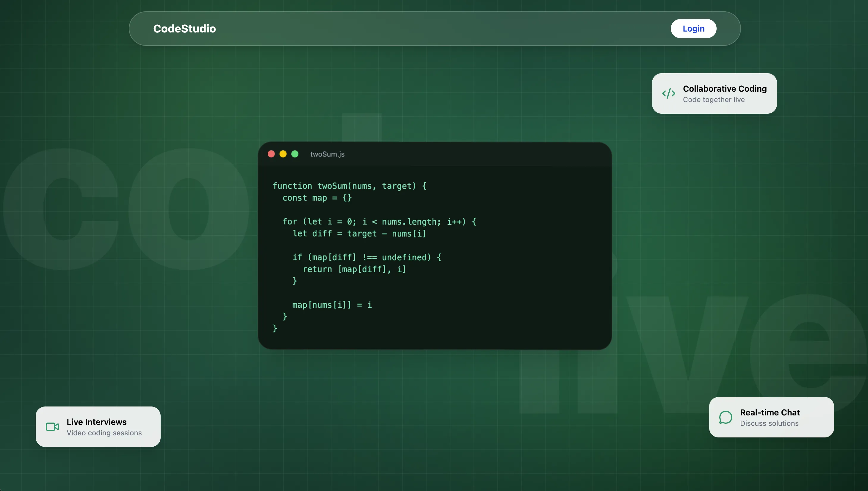The image size is (868, 491).
Task: Click the 'function twoSum(nums, target) {' line
Action: (x=350, y=186)
